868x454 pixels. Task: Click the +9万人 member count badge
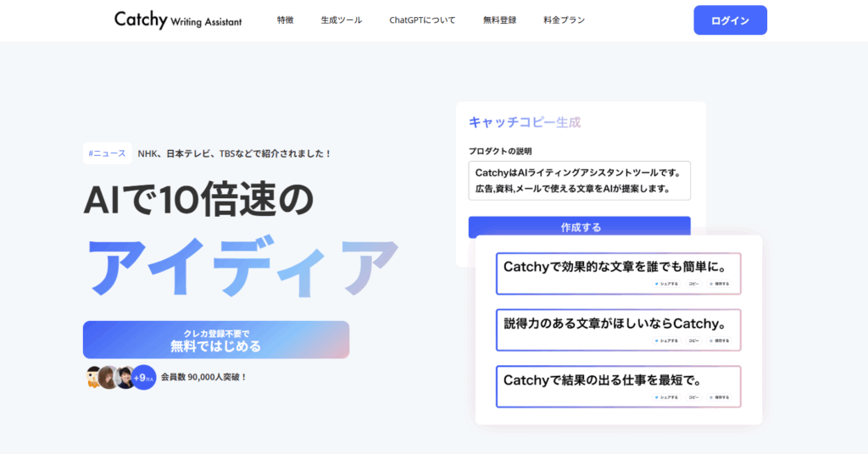(143, 378)
